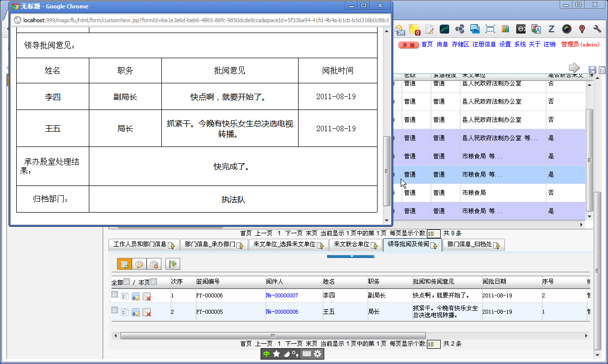Click per-page count field in upper pagination
The height and width of the screenshot is (364, 608).
[433, 234]
